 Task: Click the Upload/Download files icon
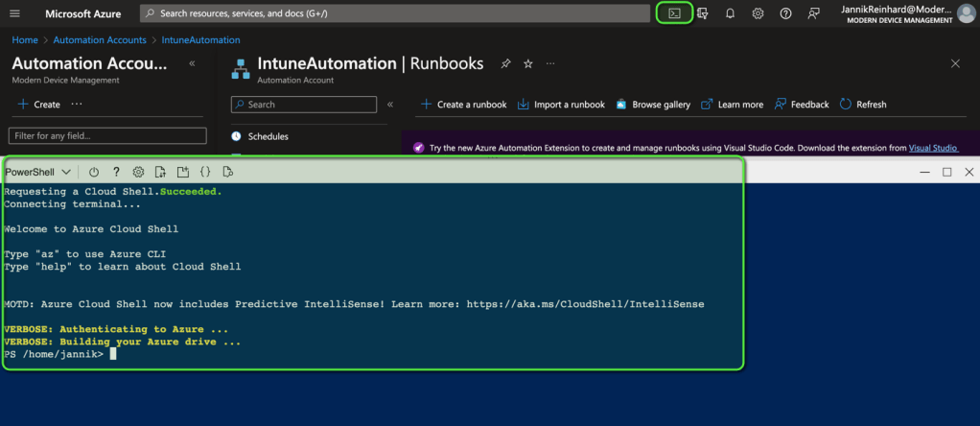click(x=160, y=172)
